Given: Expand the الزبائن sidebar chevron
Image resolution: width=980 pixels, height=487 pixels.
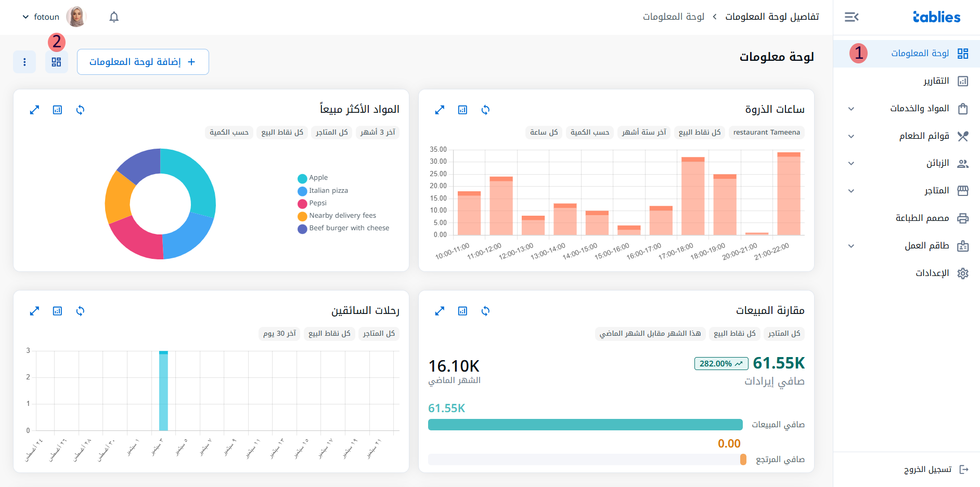Looking at the screenshot, I should pos(851,163).
